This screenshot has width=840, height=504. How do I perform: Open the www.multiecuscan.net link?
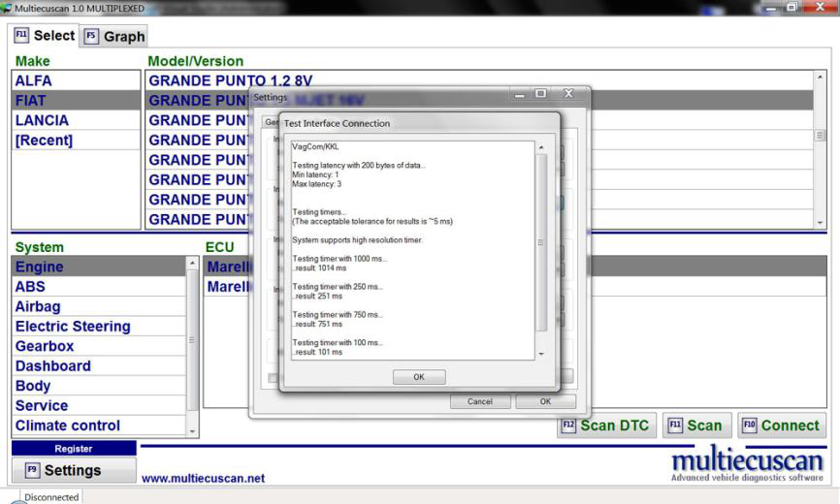[203, 478]
